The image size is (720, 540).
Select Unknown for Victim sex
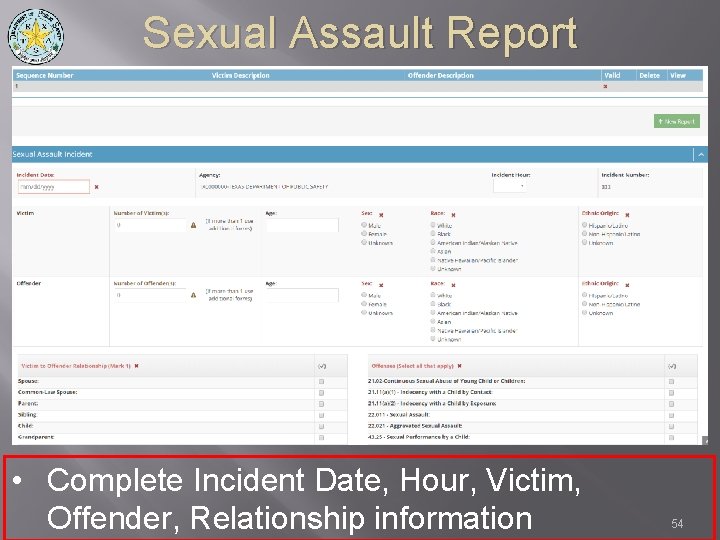(364, 242)
